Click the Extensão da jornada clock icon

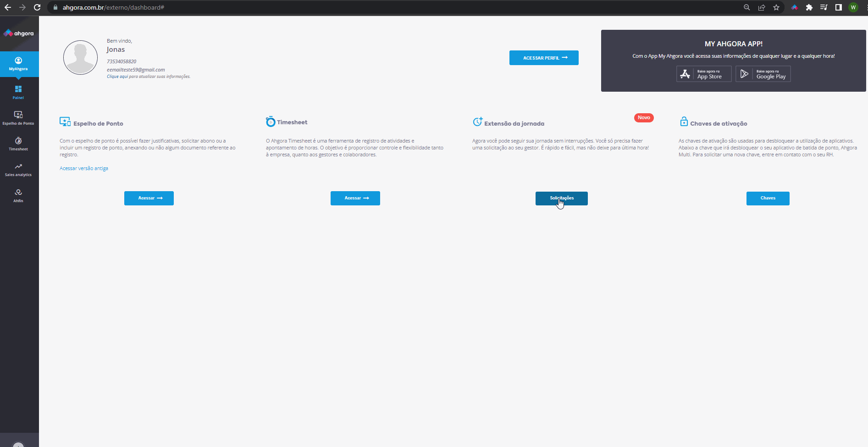click(477, 121)
